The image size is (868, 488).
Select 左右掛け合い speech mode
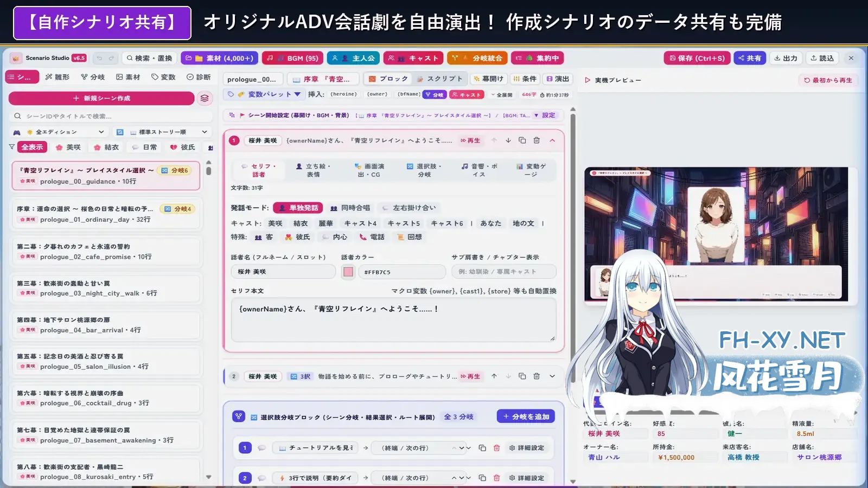409,208
